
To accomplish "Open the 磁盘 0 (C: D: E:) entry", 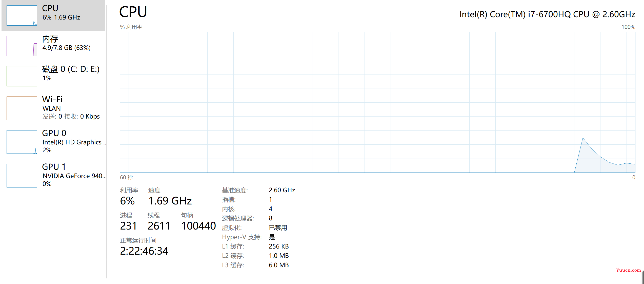I will point(53,76).
